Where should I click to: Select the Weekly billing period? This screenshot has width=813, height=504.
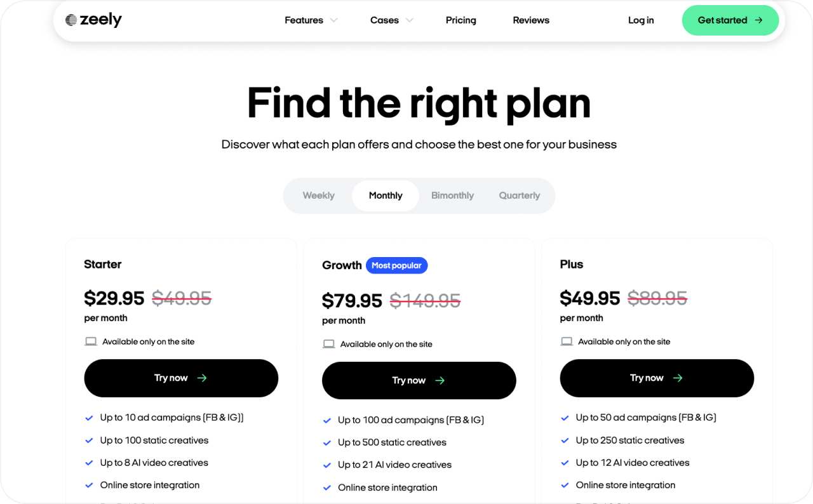pyautogui.click(x=318, y=196)
